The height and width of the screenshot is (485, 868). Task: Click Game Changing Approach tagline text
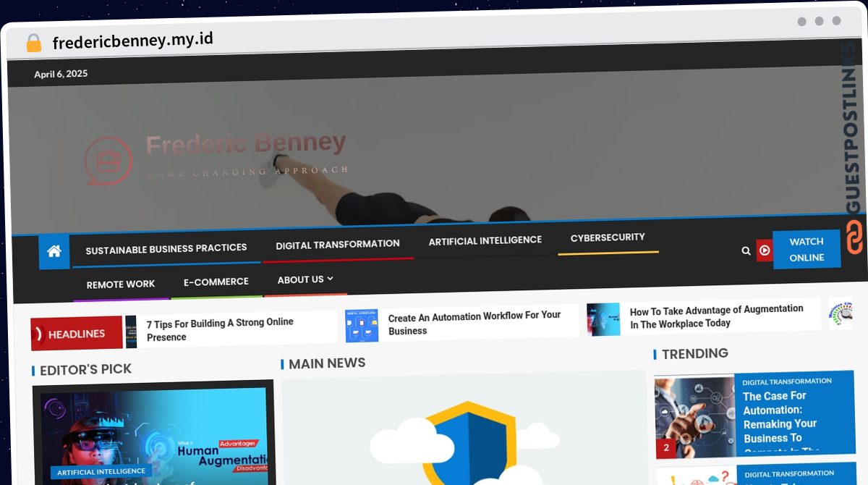[247, 172]
